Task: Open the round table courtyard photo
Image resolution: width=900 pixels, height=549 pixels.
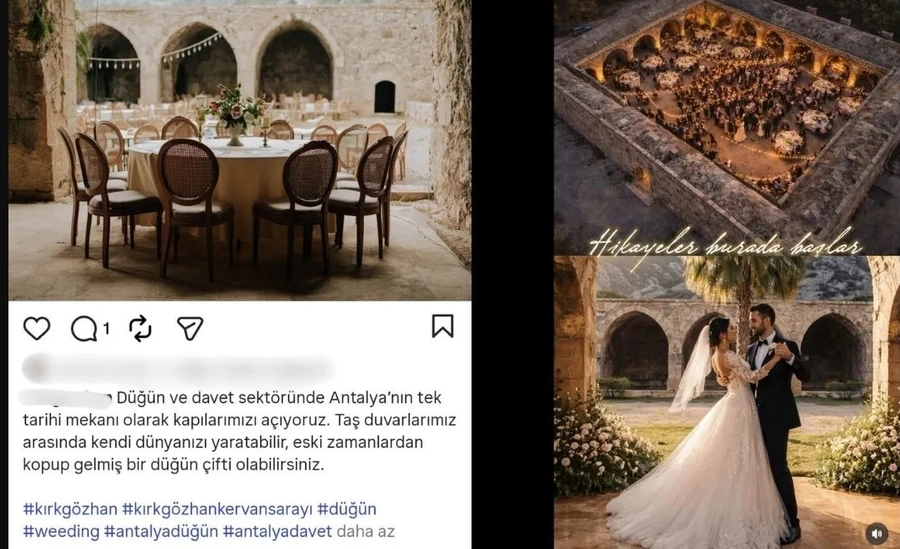Action: (240, 149)
